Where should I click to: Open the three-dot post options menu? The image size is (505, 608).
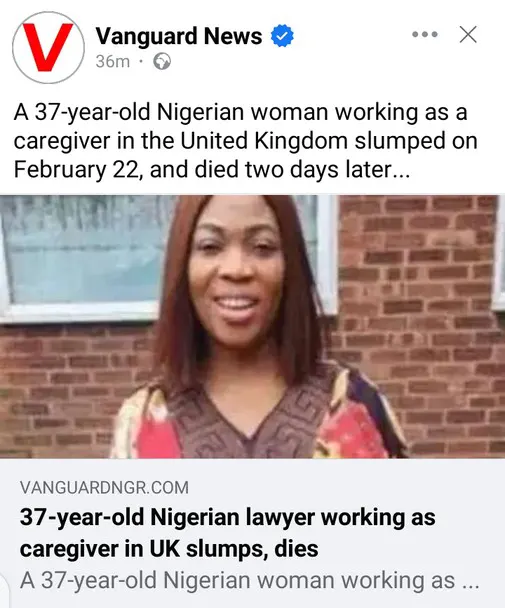tap(425, 35)
